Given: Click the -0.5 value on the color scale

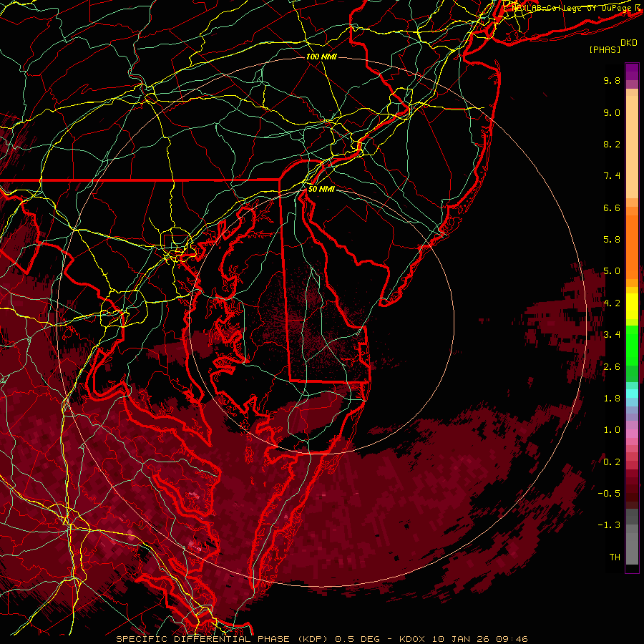Looking at the screenshot, I should tap(609, 494).
